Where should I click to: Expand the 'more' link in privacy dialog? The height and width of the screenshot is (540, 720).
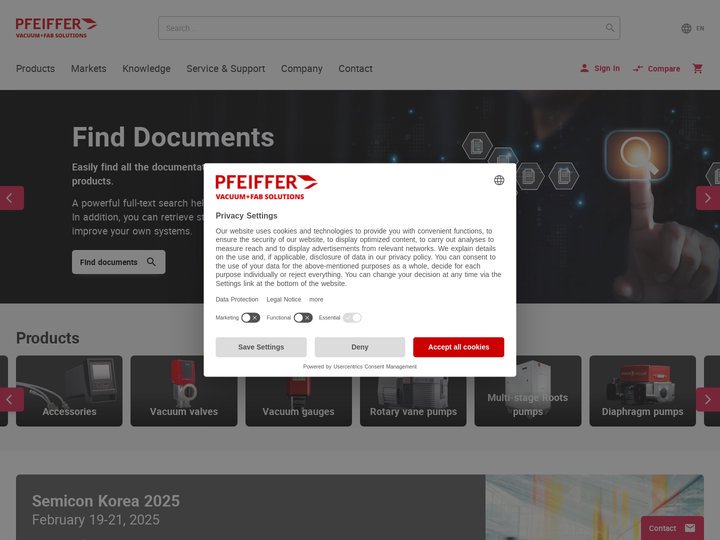[x=316, y=299]
